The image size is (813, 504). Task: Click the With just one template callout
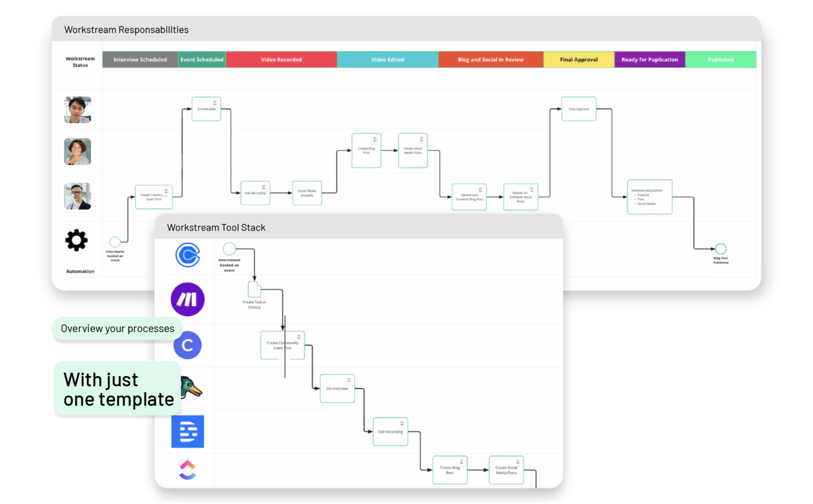click(x=118, y=389)
